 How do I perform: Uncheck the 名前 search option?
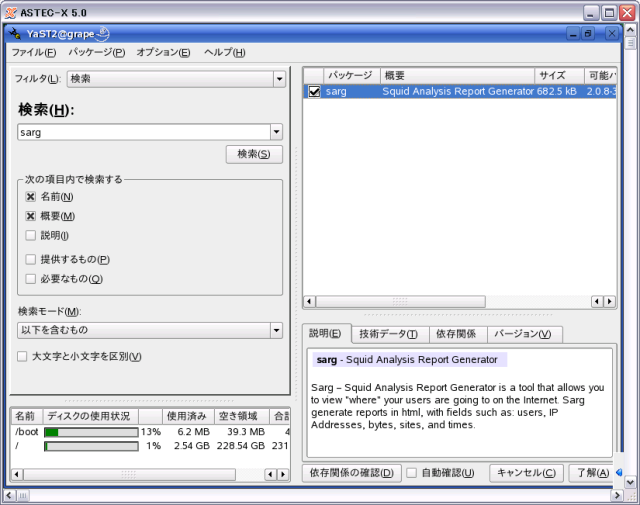(x=31, y=197)
